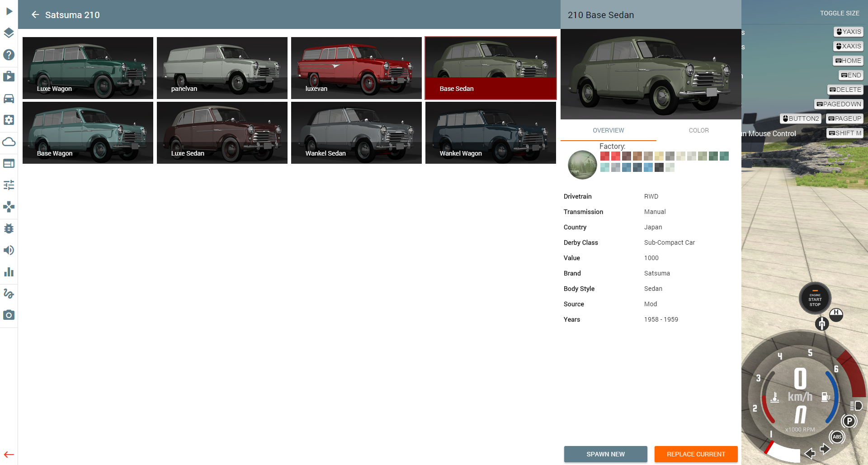Viewport: 868px width, 465px height.
Task: Select the luxevan configuration
Action: (x=356, y=68)
